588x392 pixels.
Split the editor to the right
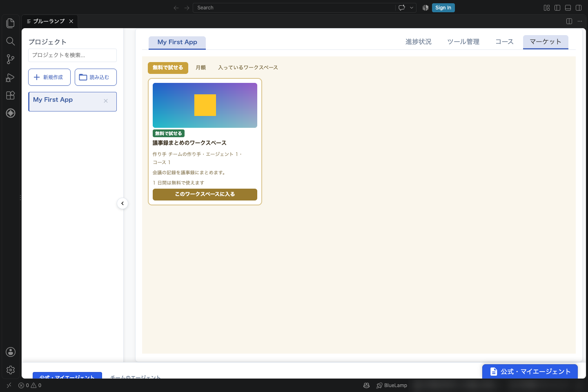(x=569, y=21)
